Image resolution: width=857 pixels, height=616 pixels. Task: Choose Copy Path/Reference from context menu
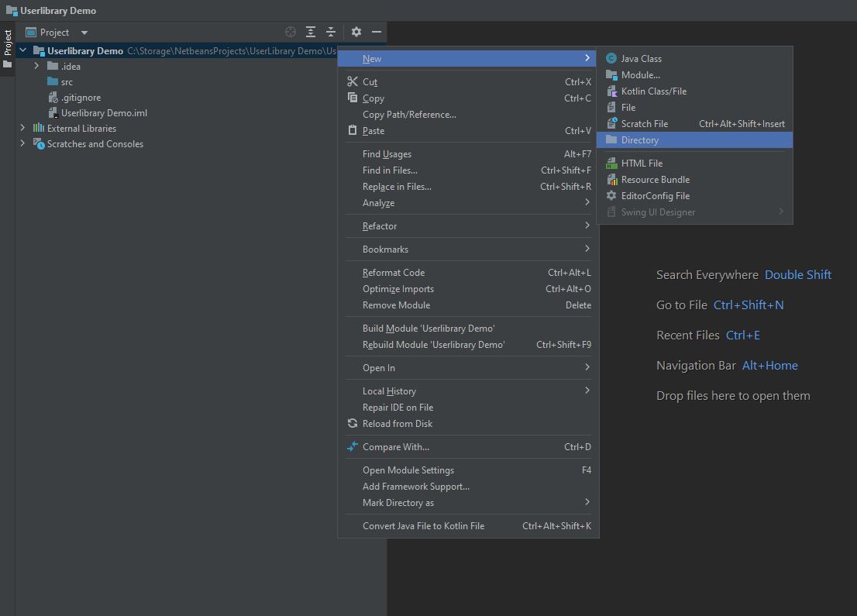(468, 115)
